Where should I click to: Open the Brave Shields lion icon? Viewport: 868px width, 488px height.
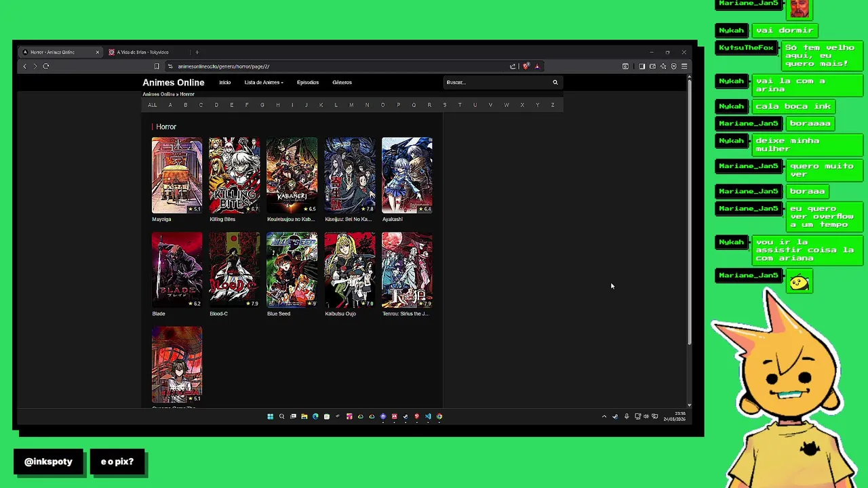526,66
